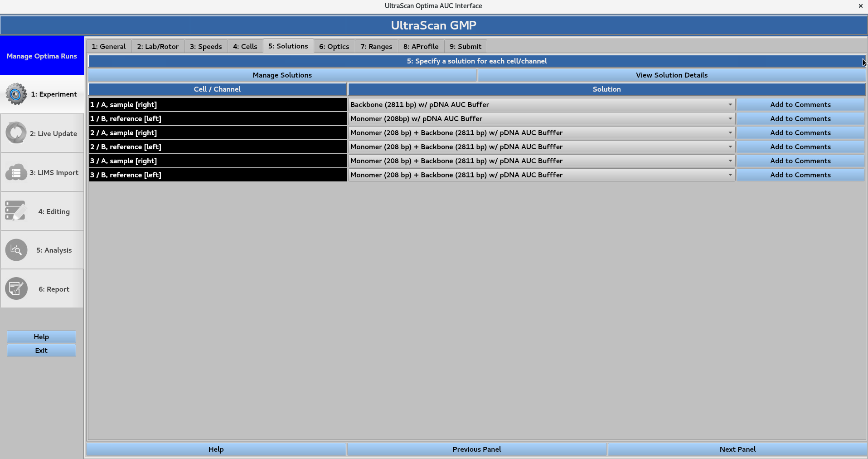Change the solution for 3/A sample
Screen dimensions: 868x459
point(729,161)
